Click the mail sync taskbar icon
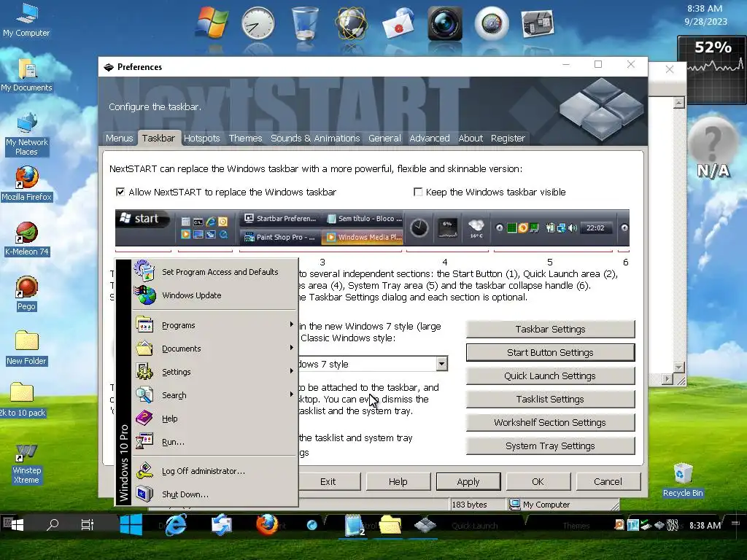The image size is (747, 560). click(222, 525)
